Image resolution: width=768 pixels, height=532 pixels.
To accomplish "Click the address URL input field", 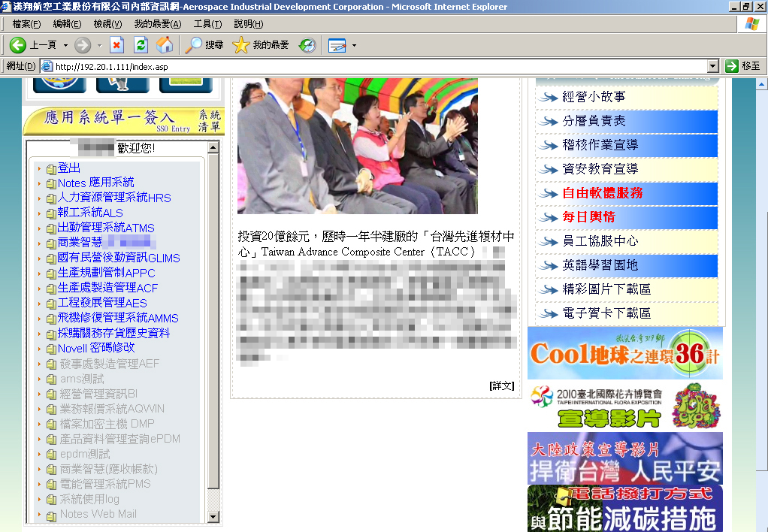I will [376, 66].
